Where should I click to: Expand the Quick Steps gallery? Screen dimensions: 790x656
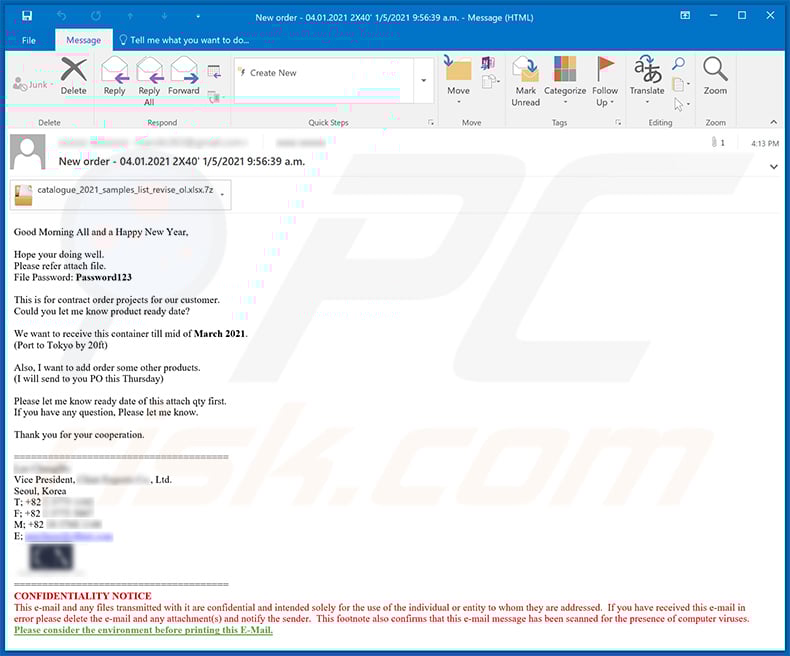pos(424,81)
